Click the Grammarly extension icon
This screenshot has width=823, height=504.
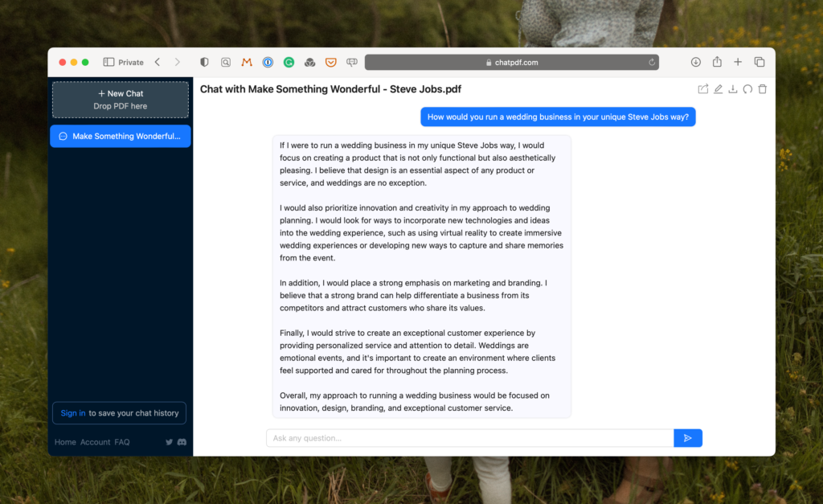(289, 62)
